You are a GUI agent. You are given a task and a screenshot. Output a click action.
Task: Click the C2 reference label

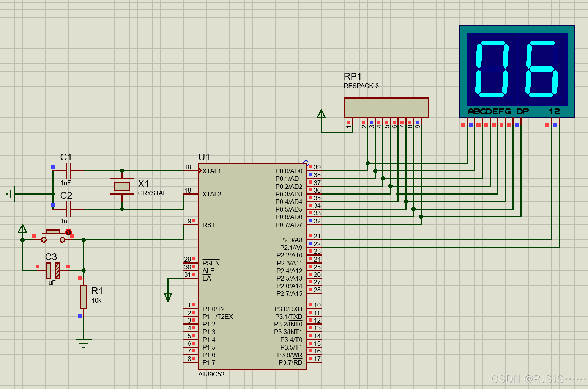(66, 195)
